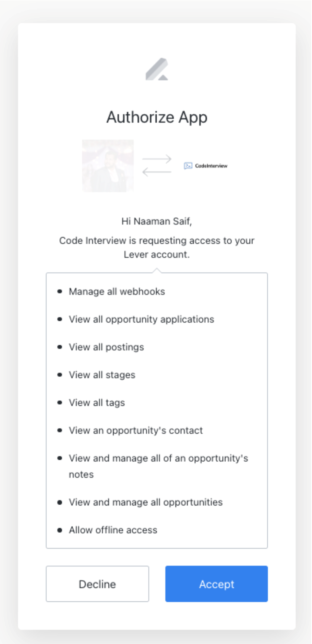Viewport: 312px width, 644px height.
Task: Open the CodeInterview app label
Action: [x=211, y=165]
